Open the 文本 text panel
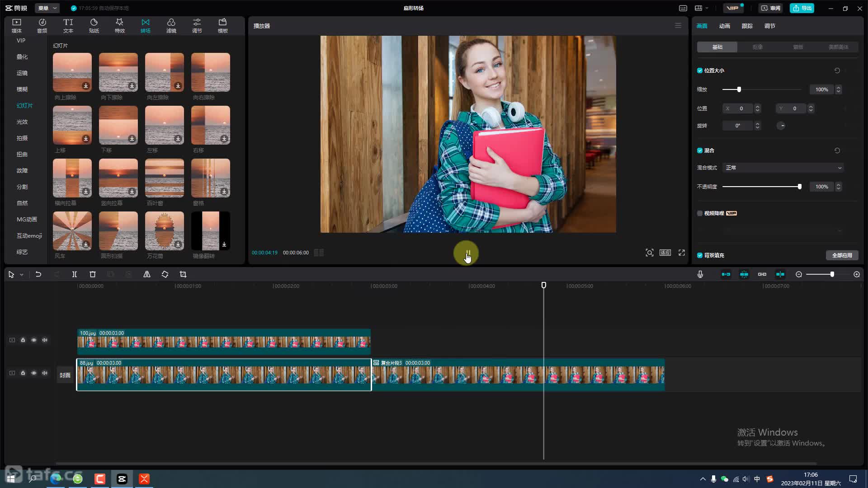 click(x=68, y=26)
